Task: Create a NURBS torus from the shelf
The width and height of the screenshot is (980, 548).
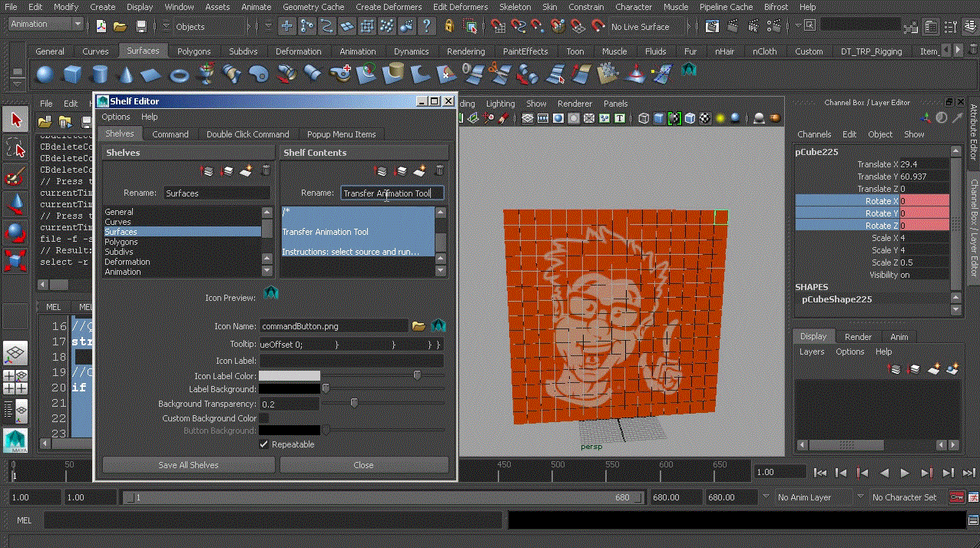Action: click(180, 74)
